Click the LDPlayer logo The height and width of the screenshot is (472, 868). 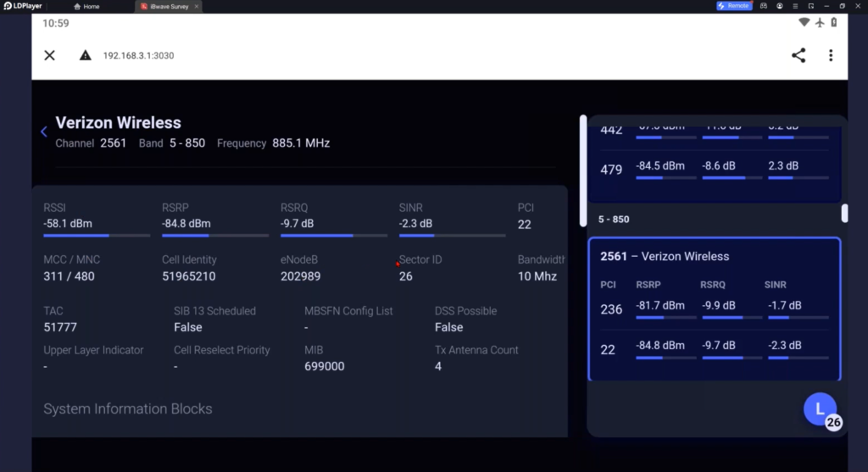tap(23, 6)
